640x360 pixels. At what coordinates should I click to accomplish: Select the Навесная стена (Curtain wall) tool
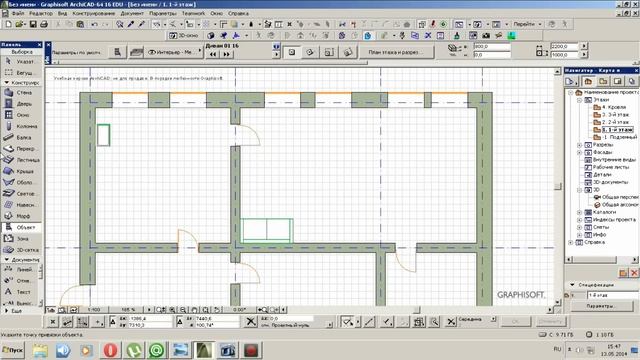pos(21,205)
